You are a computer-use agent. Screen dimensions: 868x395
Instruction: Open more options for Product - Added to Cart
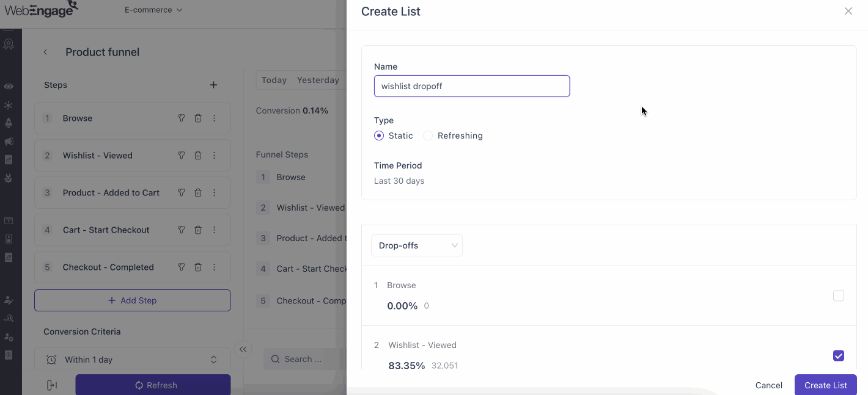215,193
